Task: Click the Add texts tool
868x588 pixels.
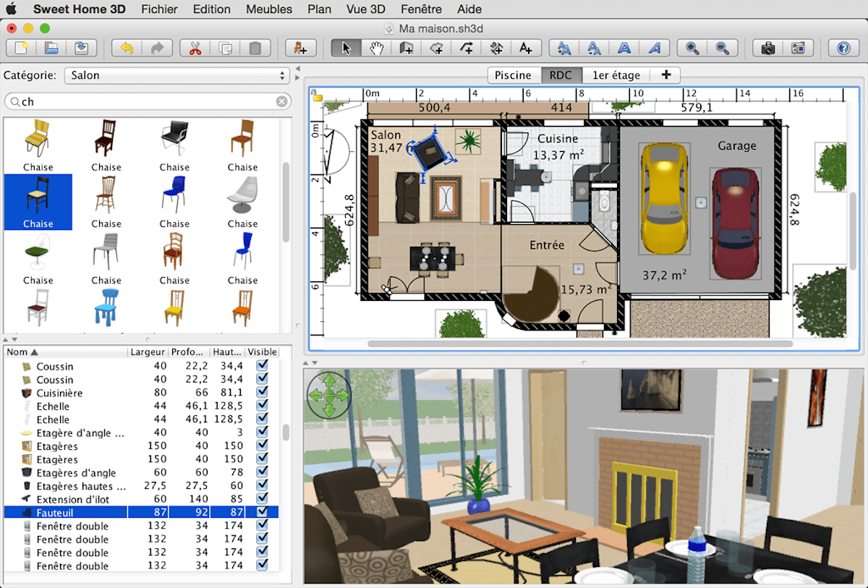Action: pyautogui.click(x=526, y=48)
